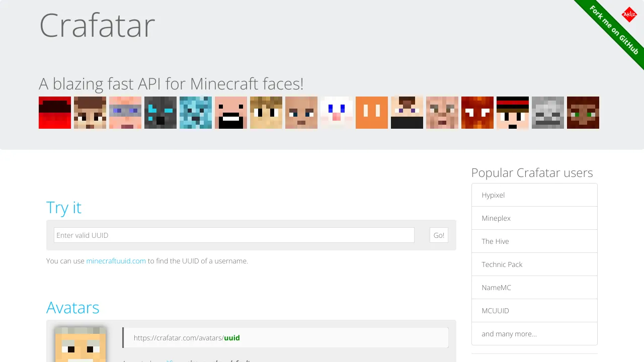644x362 pixels.
Task: Open the dark grey face with cyan eyes
Action: (160, 113)
